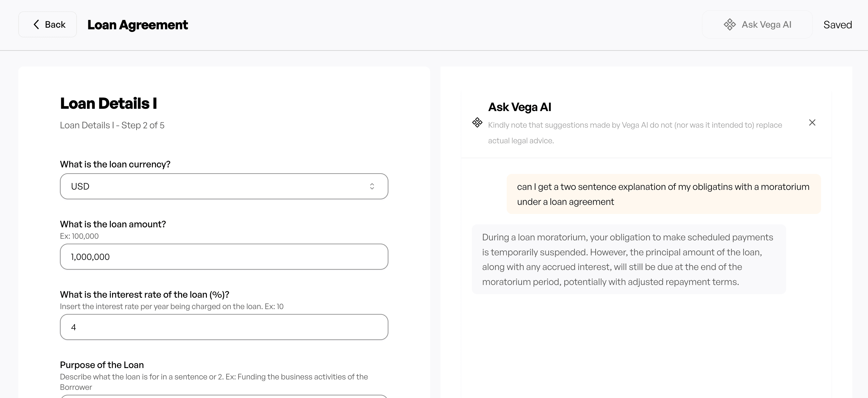Screen dimensions: 868x398
Task: Click the 'Ex: 100,000' hint text
Action: click(79, 236)
